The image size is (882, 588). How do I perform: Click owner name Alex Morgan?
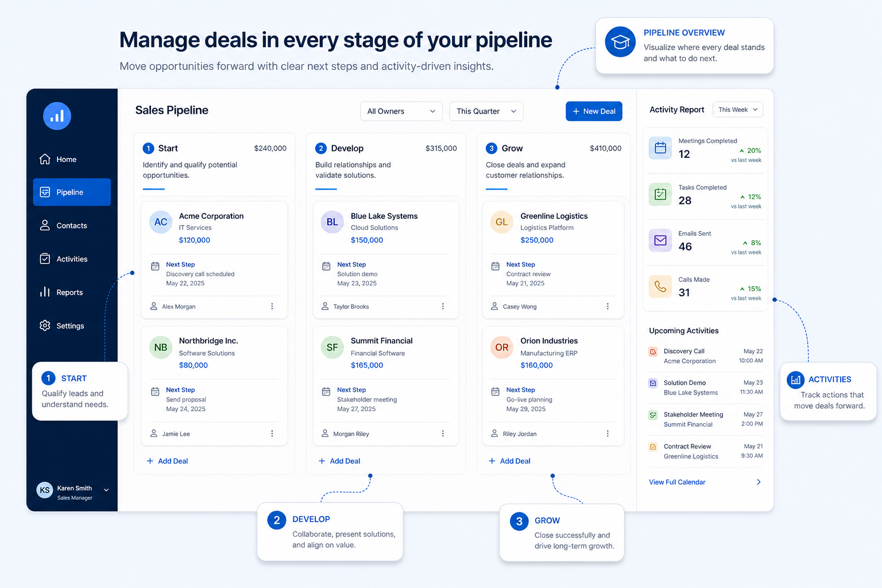179,307
